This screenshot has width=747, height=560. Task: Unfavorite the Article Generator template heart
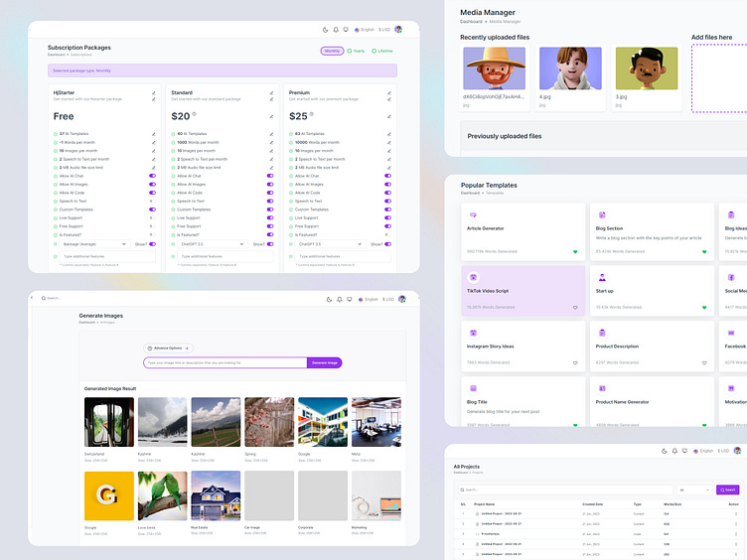tap(575, 252)
